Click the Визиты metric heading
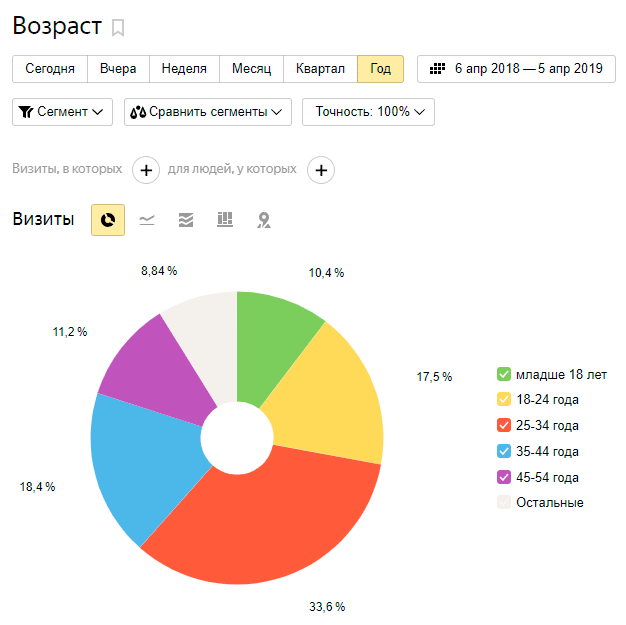This screenshot has width=626, height=625. click(x=43, y=219)
